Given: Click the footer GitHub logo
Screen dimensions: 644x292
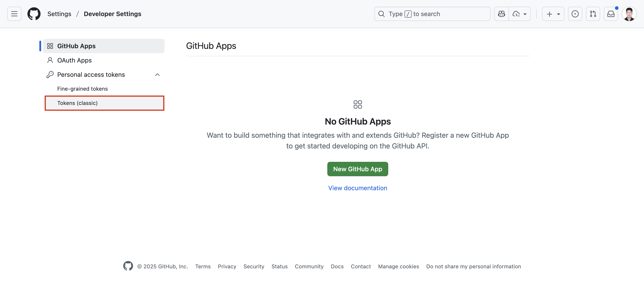Looking at the screenshot, I should tap(128, 266).
